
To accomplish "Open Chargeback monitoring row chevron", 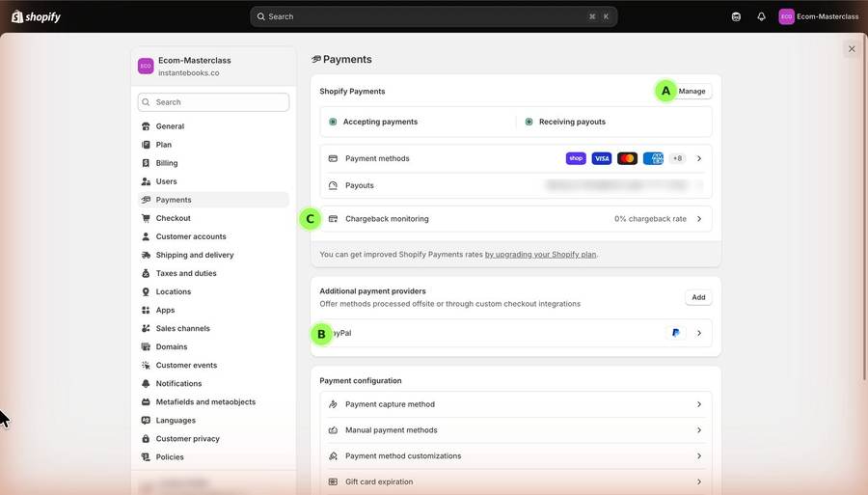I will click(699, 219).
